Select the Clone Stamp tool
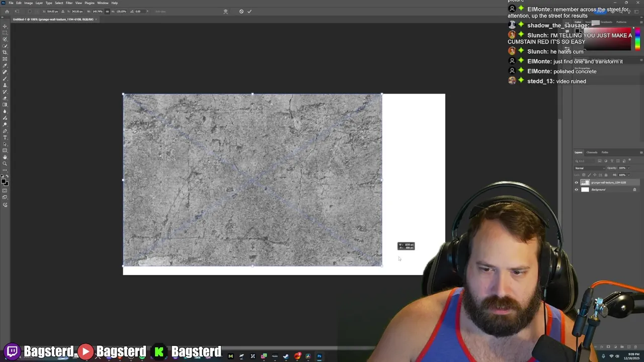The width and height of the screenshot is (644, 362). [x=5, y=85]
